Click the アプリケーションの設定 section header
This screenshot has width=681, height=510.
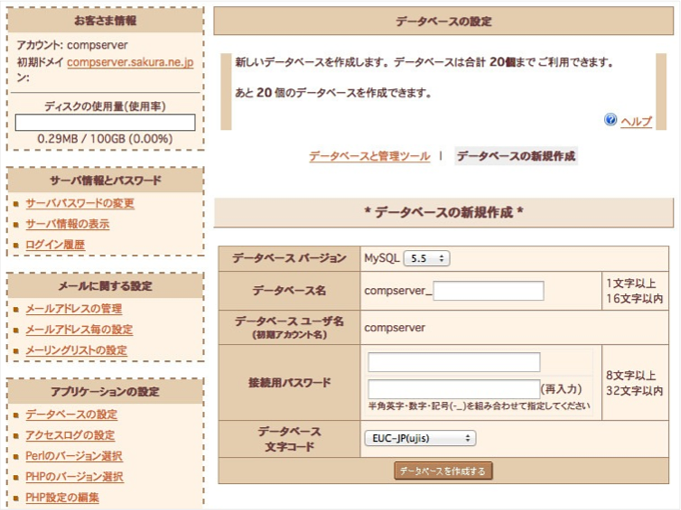(105, 391)
